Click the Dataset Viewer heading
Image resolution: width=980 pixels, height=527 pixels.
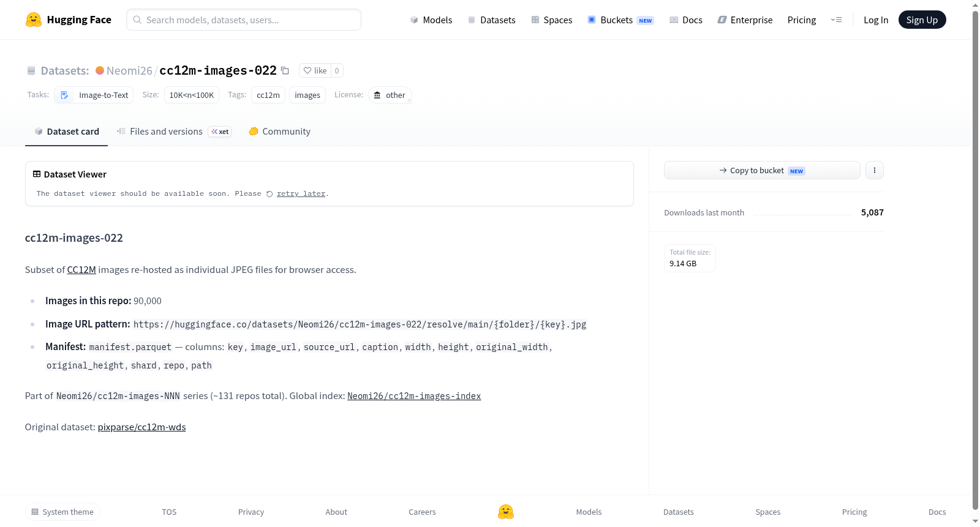coord(75,174)
